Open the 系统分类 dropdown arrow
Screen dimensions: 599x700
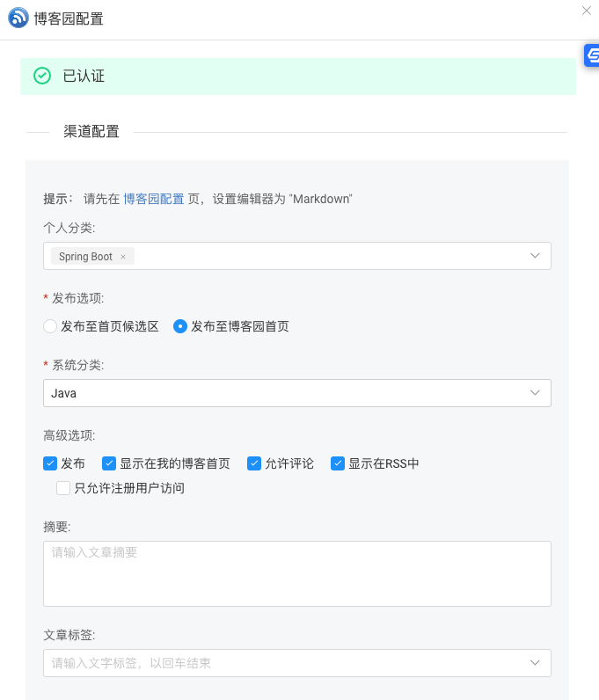point(535,393)
